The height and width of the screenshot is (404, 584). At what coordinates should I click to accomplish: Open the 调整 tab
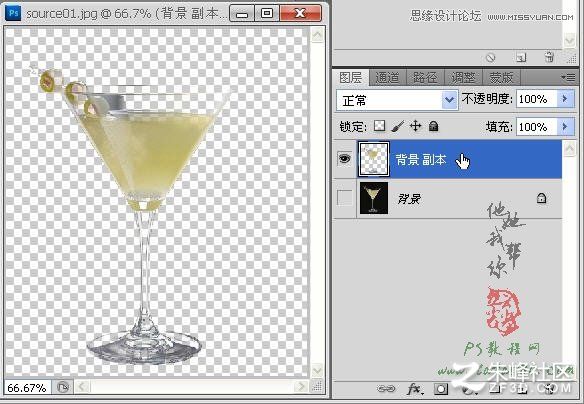coord(463,77)
